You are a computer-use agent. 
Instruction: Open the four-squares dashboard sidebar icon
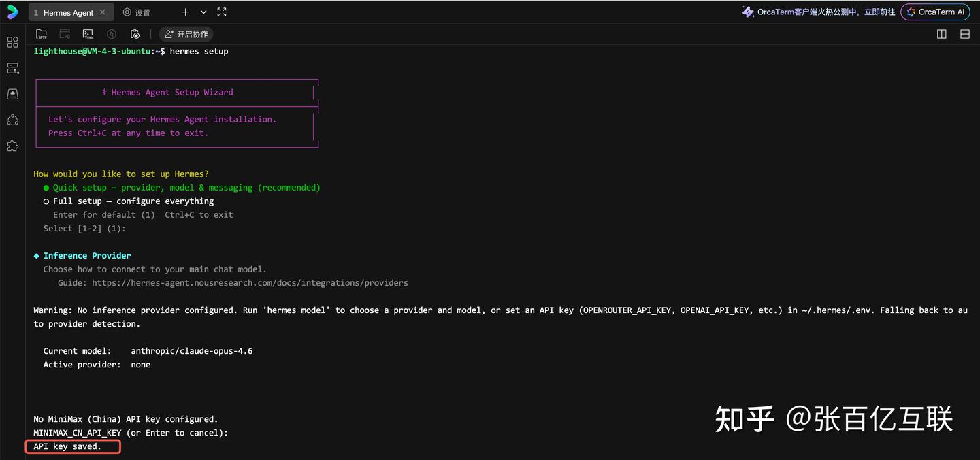[x=12, y=42]
